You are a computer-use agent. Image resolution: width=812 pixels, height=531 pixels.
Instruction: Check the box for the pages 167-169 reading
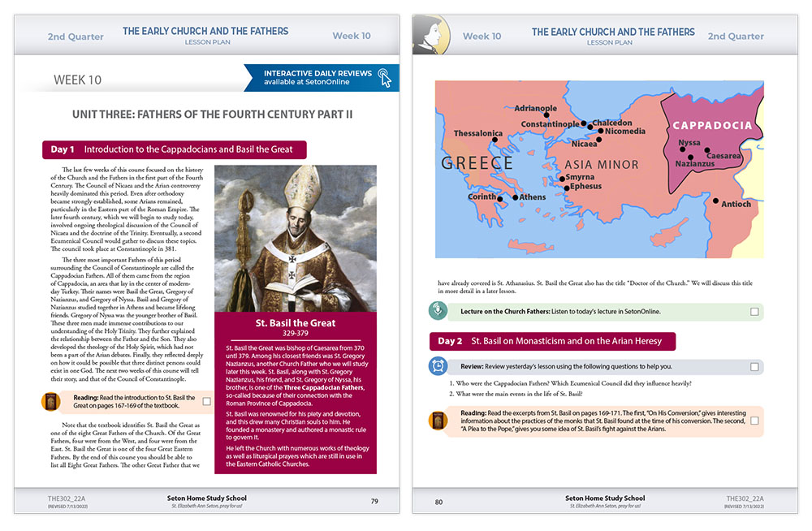click(x=206, y=401)
